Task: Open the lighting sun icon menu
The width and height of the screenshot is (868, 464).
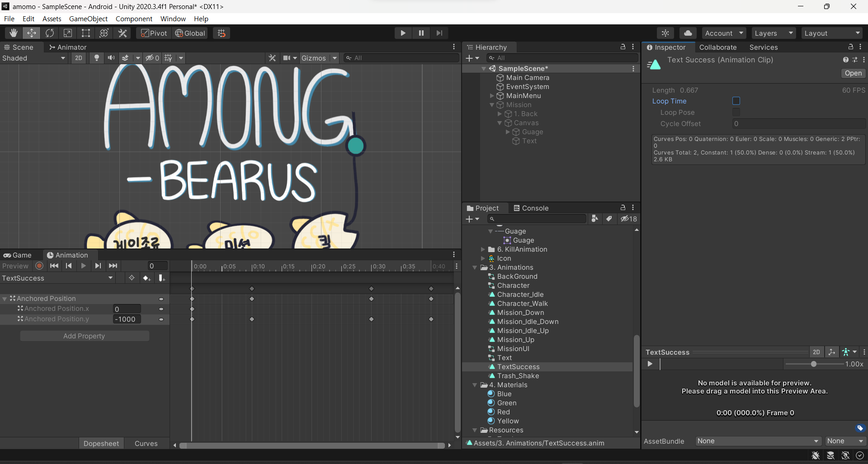Action: coord(665,33)
